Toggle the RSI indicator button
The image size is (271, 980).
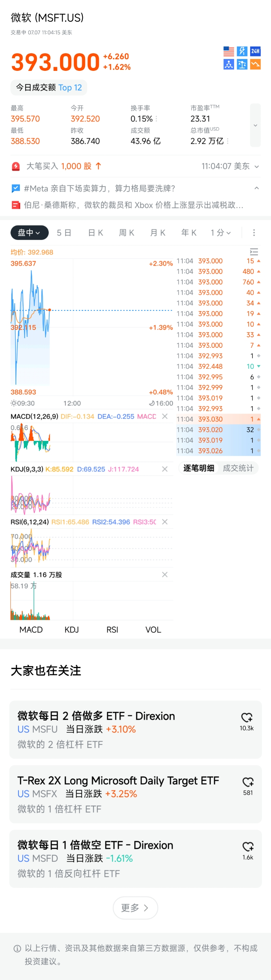pos(112,630)
